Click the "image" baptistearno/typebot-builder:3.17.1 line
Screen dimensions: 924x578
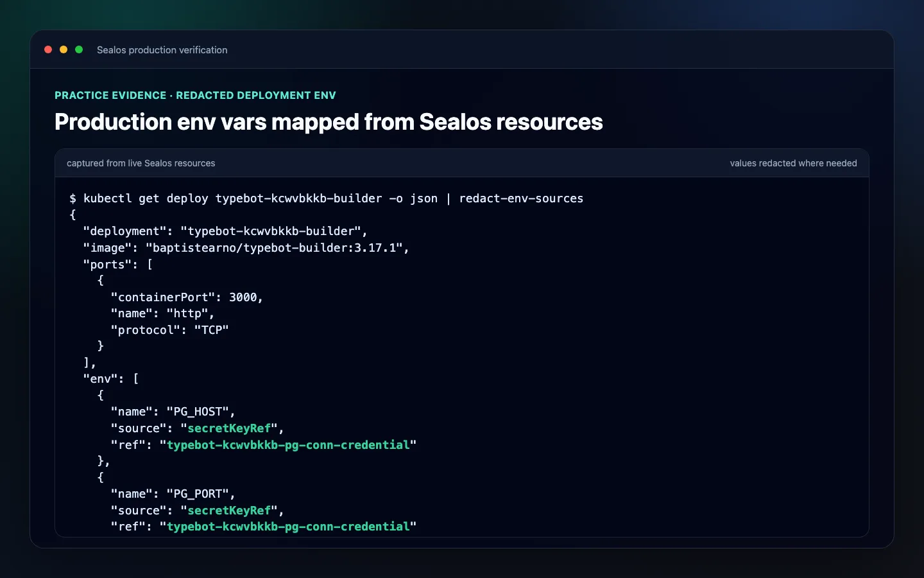tap(246, 248)
